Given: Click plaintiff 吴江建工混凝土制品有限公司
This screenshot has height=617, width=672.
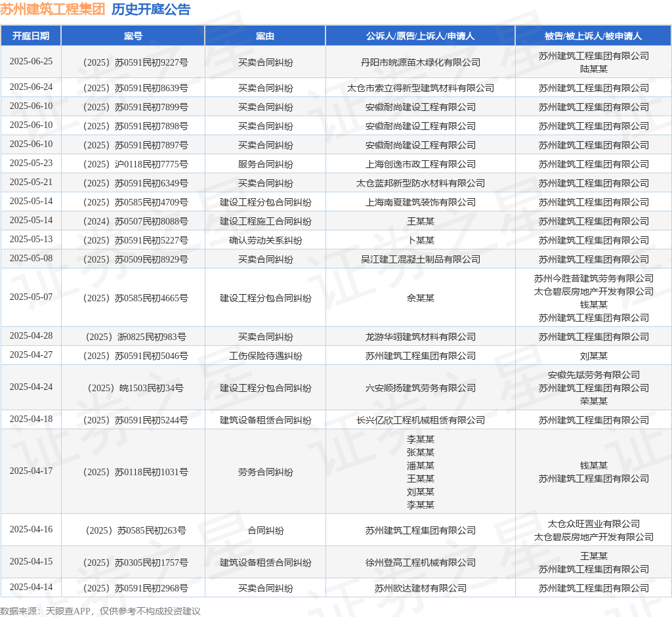Looking at the screenshot, I should 421,259.
